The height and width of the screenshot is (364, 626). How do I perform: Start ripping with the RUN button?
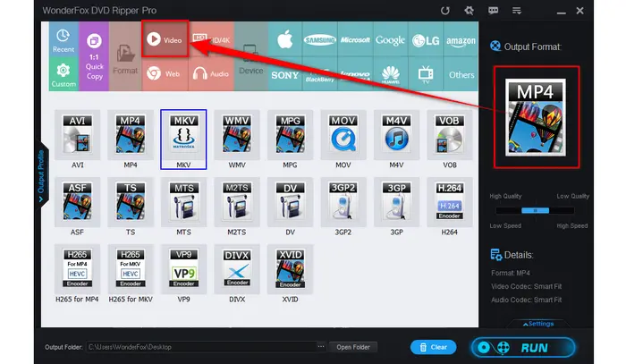(x=523, y=348)
